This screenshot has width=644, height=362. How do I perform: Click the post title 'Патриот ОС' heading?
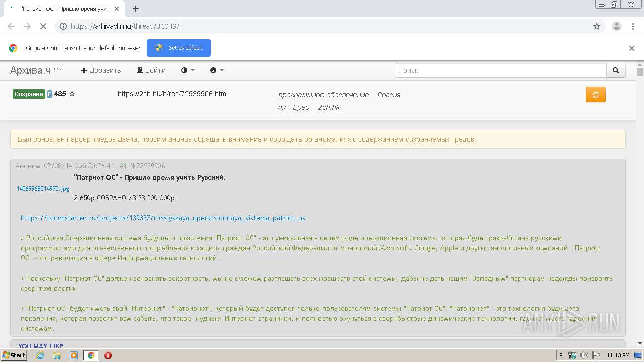point(150,177)
